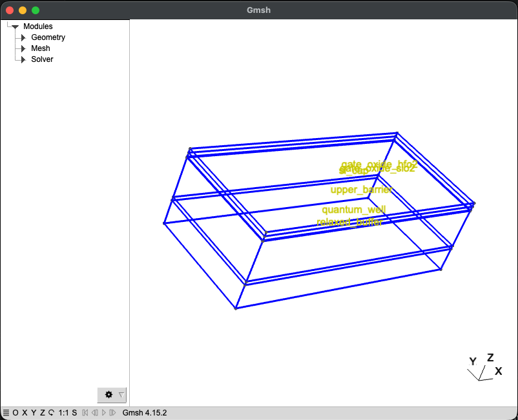Viewport: 518px width, 420px height.
Task: Set view along Z axis
Action: [42, 413]
